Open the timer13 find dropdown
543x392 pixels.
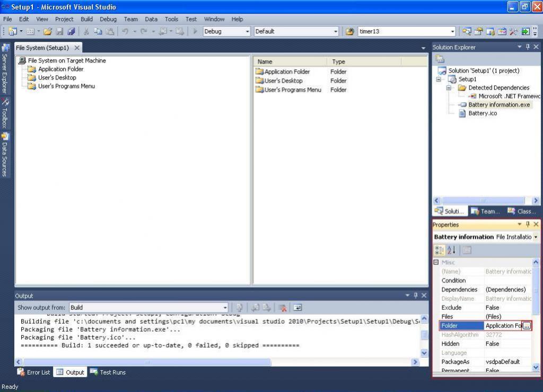(452, 31)
